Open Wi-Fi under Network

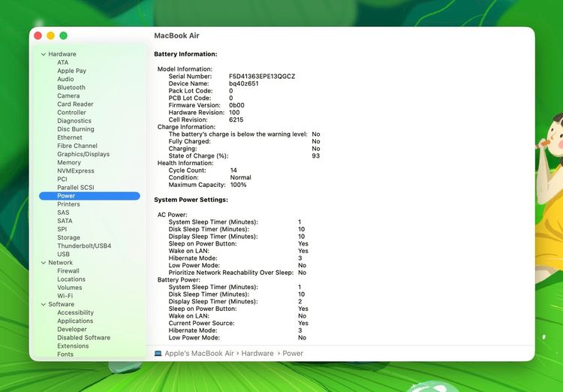coord(65,296)
